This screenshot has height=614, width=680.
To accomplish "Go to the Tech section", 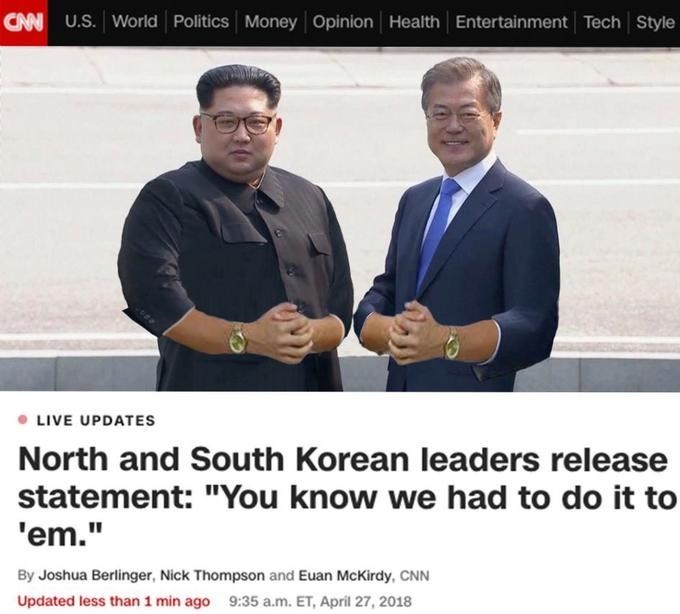I will click(602, 22).
